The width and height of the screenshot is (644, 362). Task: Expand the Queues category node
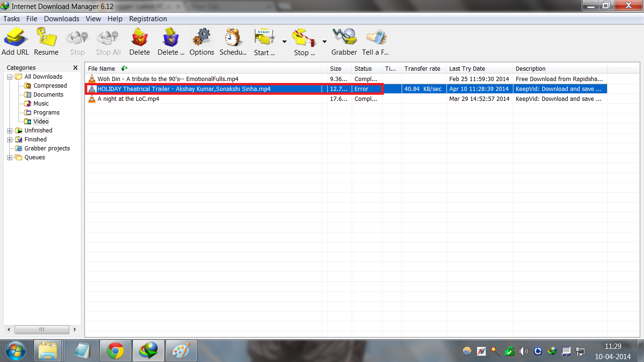pos(10,157)
